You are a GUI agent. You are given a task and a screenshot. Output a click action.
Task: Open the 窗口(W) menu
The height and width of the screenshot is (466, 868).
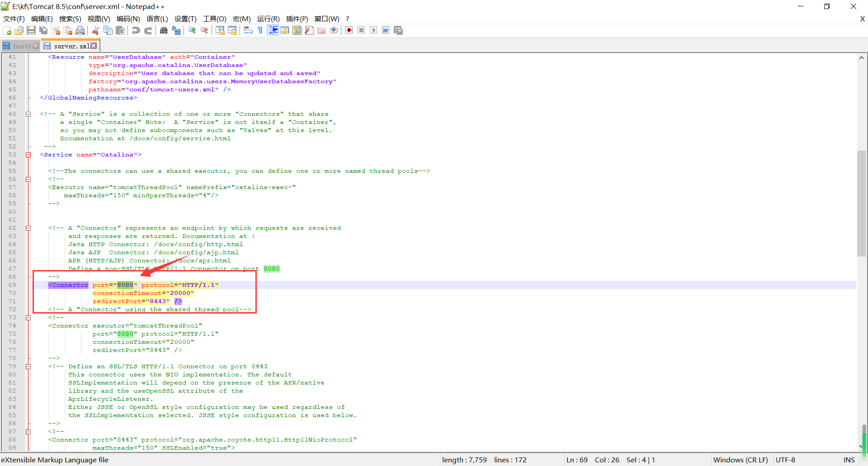[x=327, y=19]
